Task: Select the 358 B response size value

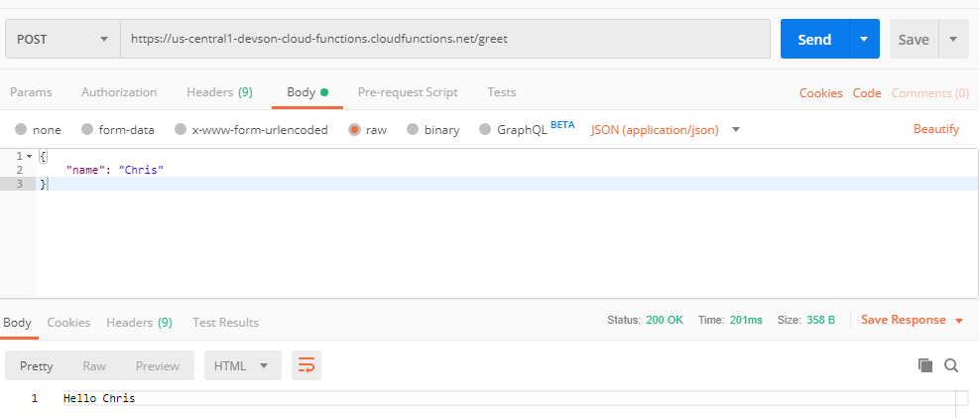Action: point(820,320)
